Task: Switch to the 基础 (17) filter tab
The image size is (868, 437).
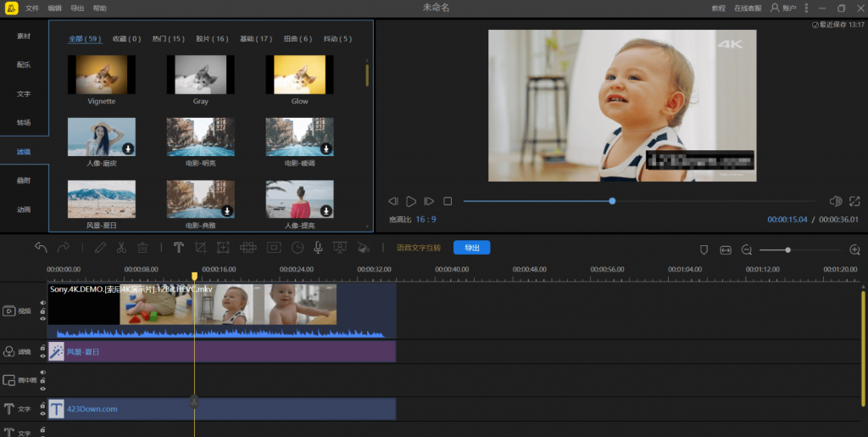Action: tap(256, 39)
